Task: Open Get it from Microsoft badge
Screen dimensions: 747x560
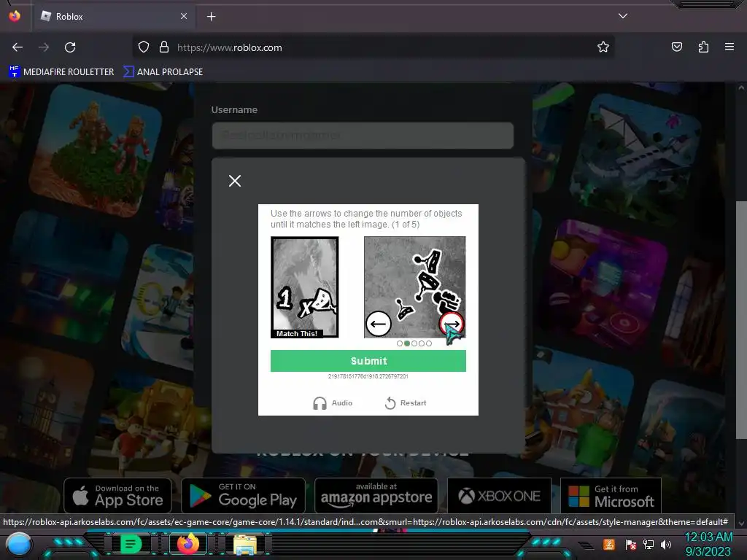Action: (611, 496)
